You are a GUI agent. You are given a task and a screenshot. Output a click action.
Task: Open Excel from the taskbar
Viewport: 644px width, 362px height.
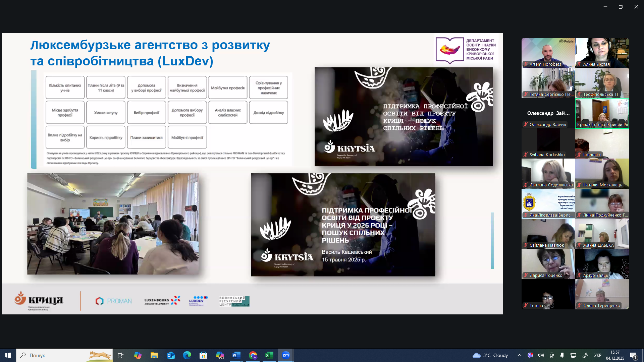coord(269,355)
